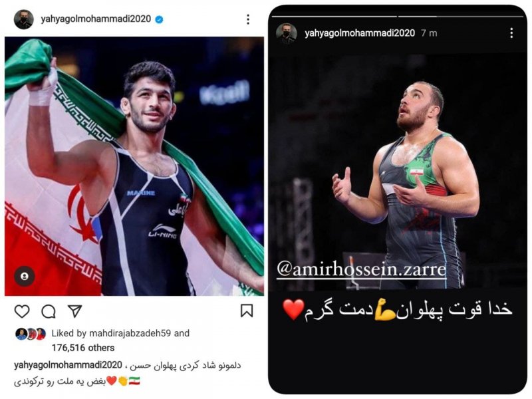Click the yahyagolmohammadi2020 name in the caption
This screenshot has height=399, width=532.
click(x=68, y=365)
